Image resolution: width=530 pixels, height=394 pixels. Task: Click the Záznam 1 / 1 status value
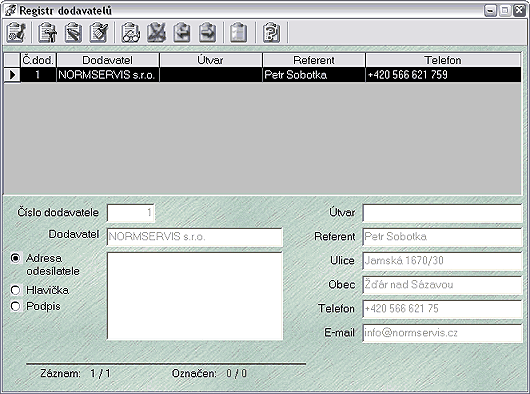tap(100, 374)
